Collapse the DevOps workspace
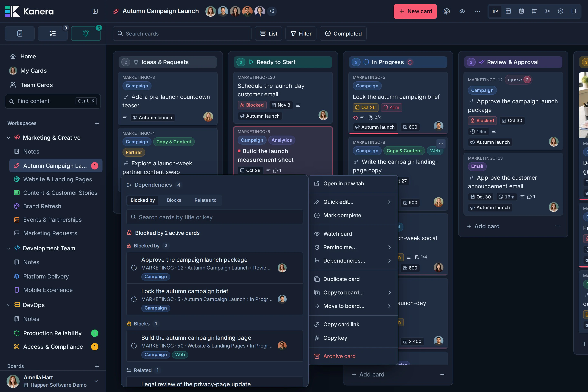The height and width of the screenshot is (392, 588). click(9, 305)
